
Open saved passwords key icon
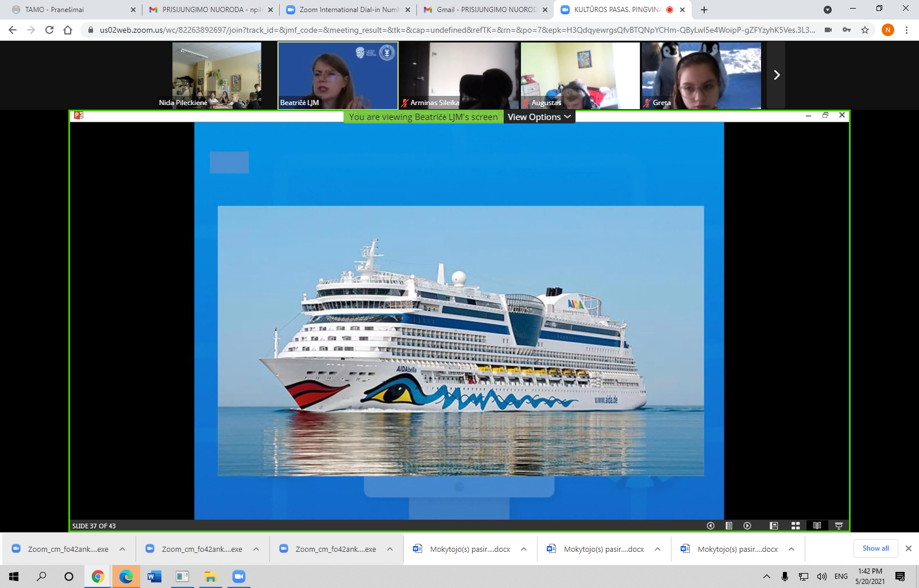pyautogui.click(x=847, y=30)
